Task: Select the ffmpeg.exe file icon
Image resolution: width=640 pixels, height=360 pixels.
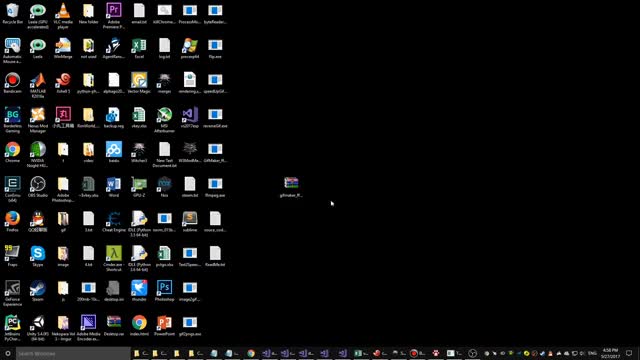Action: coord(215,187)
